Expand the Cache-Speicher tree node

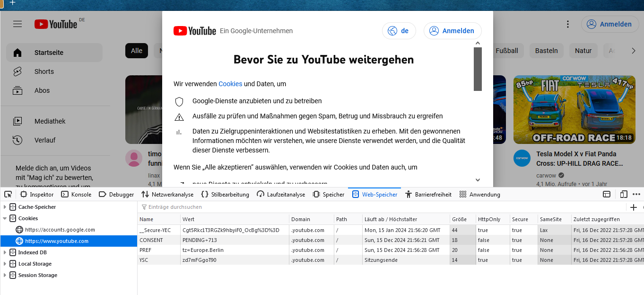[x=5, y=207]
